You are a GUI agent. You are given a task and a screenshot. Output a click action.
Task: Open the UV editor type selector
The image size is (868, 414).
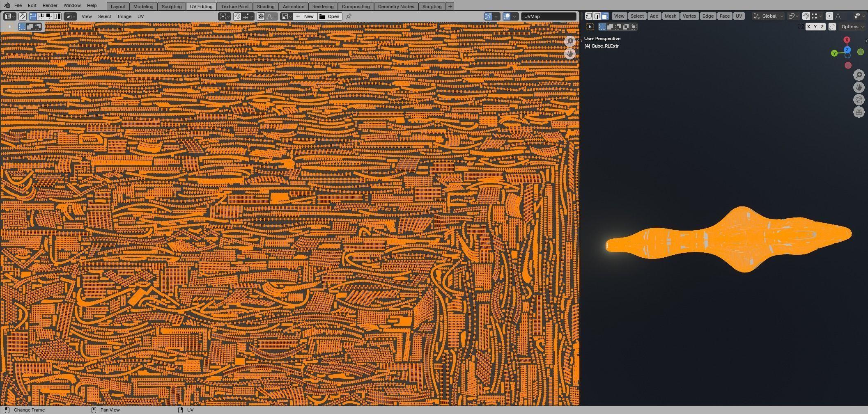tap(10, 16)
